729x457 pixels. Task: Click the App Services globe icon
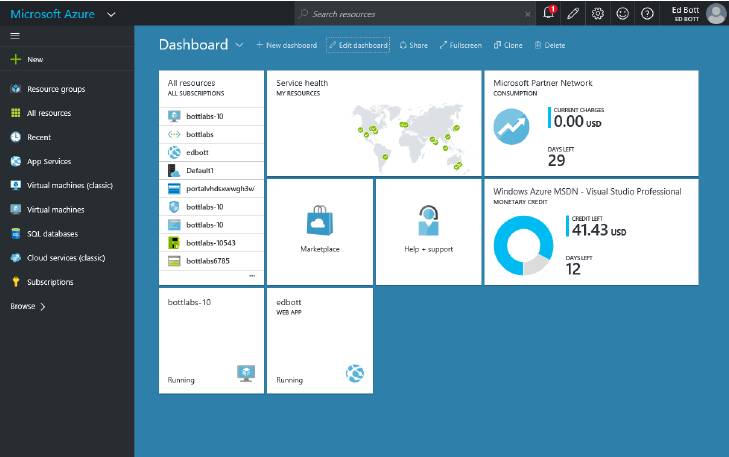coord(15,161)
